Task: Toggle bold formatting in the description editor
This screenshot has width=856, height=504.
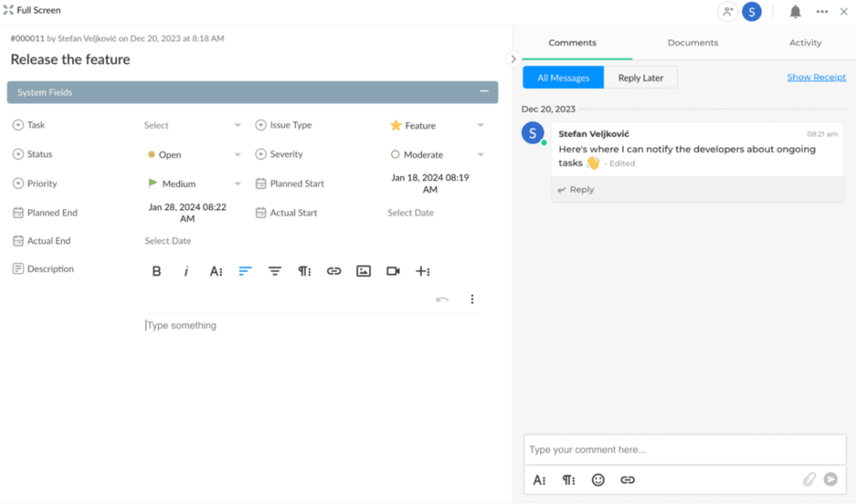Action: (156, 271)
